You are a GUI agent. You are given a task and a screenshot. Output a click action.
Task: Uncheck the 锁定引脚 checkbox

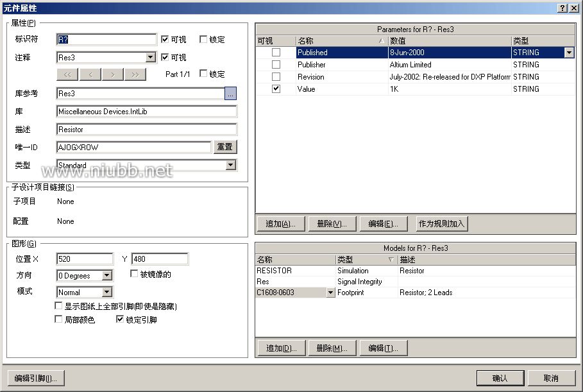(x=120, y=320)
